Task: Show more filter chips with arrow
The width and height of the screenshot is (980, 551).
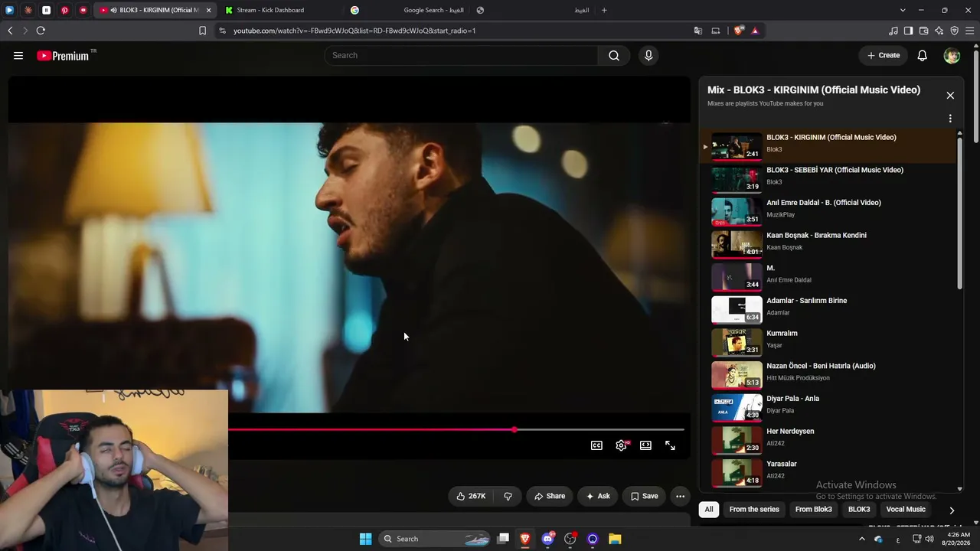Action: (952, 510)
